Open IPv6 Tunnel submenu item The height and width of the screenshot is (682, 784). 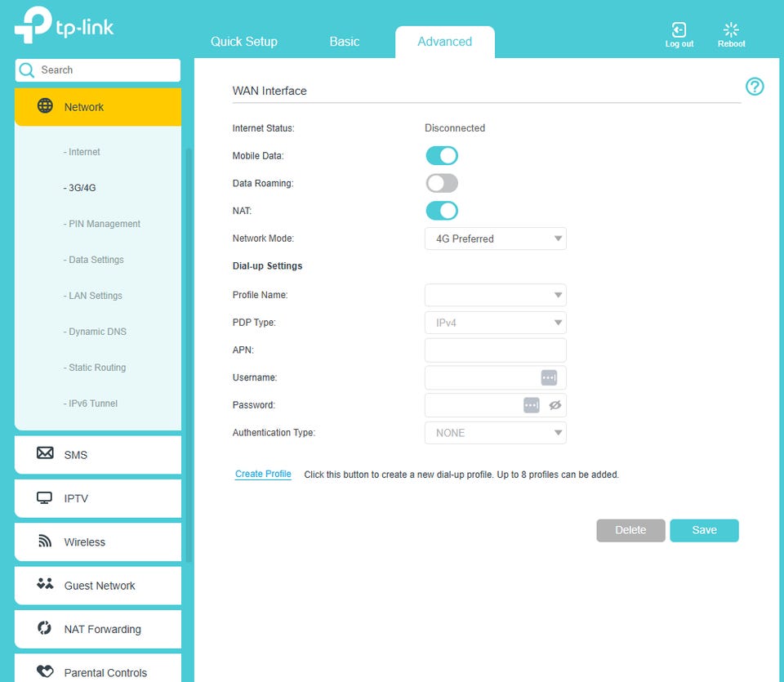click(x=91, y=404)
